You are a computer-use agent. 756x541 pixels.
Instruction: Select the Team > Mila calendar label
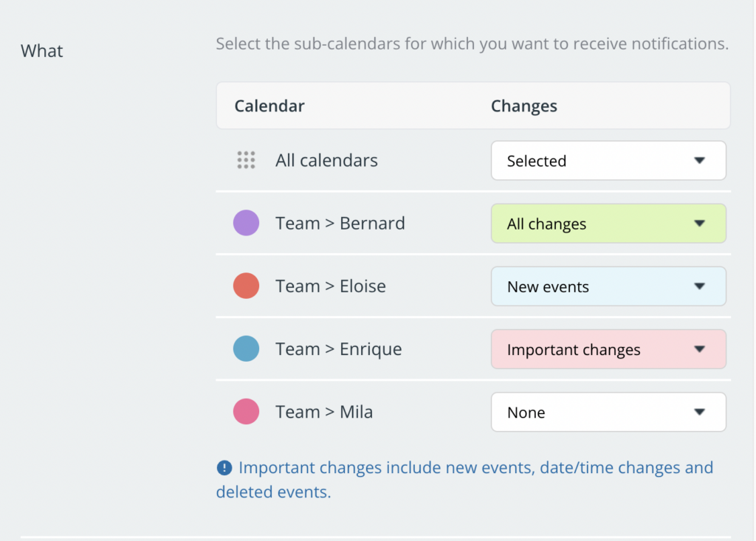[324, 412]
